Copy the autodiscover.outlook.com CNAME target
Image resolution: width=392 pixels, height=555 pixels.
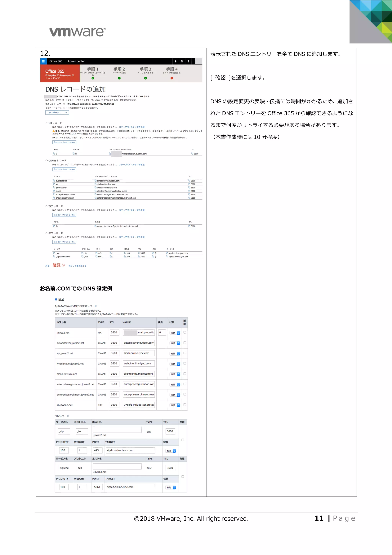[96, 181]
